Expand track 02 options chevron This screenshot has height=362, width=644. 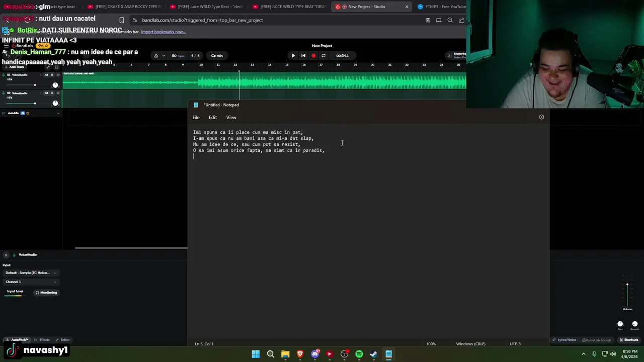tap(58, 93)
